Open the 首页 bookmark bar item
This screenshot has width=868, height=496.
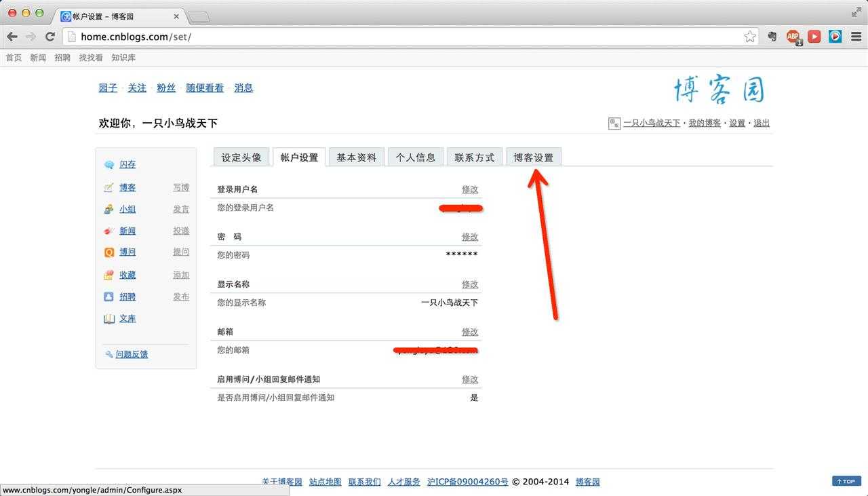pos(14,58)
